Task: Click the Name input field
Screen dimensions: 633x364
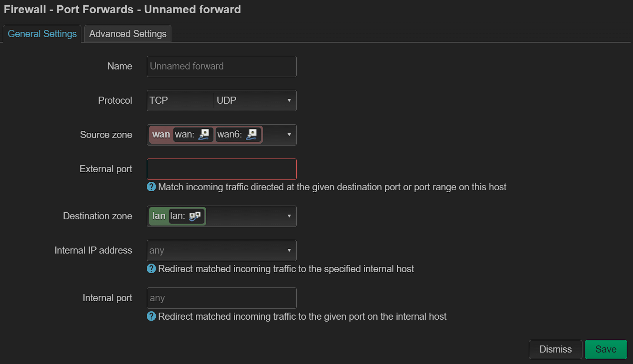Action: (221, 66)
